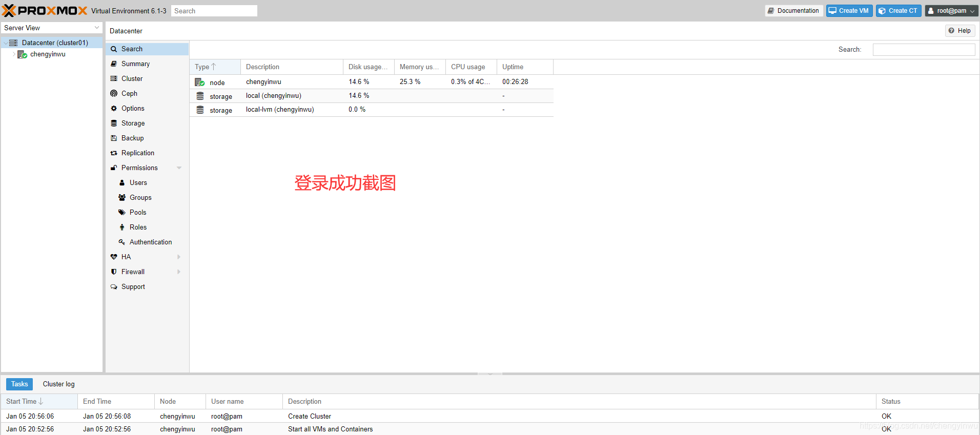Click the Groups people icon
The height and width of the screenshot is (435, 980).
click(122, 198)
